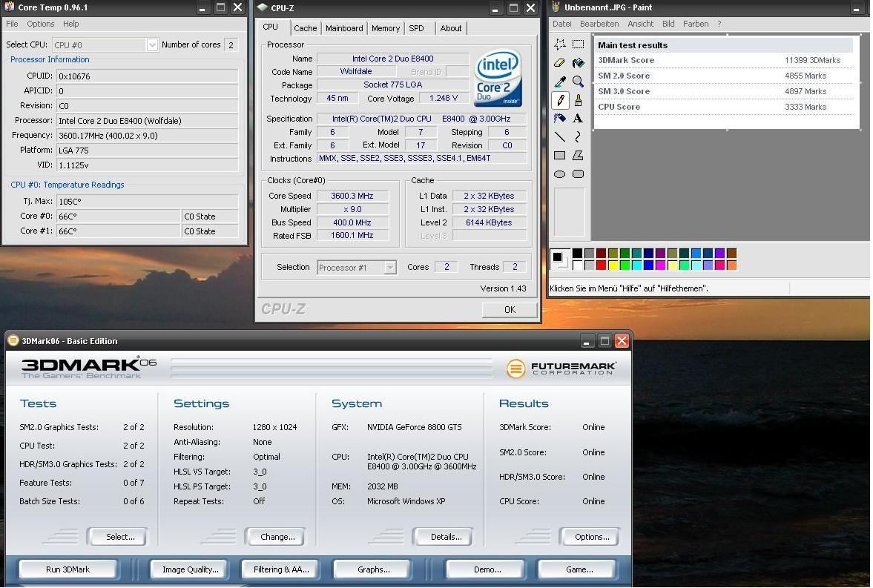Select the Airbrush spray tool in Paint
873x588 pixels.
click(559, 118)
